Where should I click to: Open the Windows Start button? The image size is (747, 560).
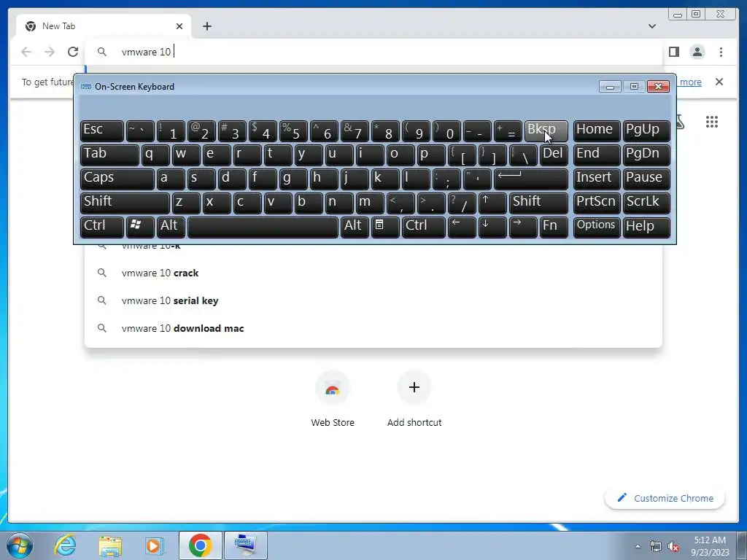click(x=19, y=545)
